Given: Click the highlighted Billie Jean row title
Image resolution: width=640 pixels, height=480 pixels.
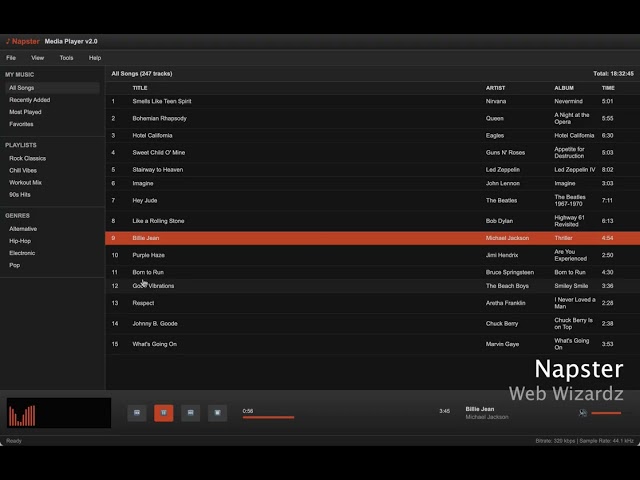Looking at the screenshot, I should point(146,238).
